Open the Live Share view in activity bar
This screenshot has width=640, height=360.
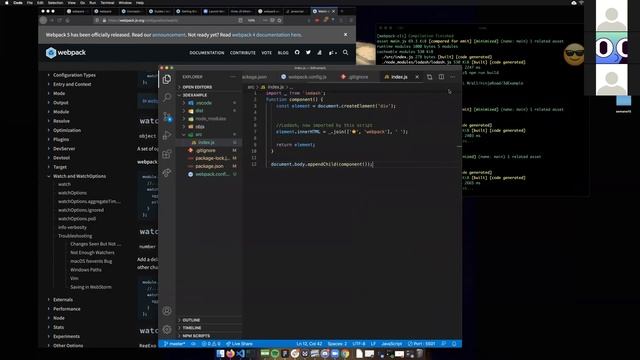click(167, 173)
